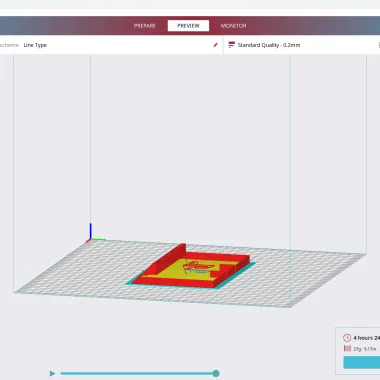Click the round handle of the simulation slider
Screen dimensions: 380x380
[216, 373]
